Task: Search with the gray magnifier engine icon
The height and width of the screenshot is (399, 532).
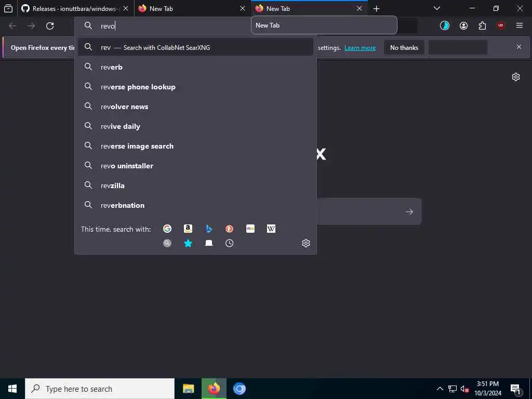Action: click(167, 243)
